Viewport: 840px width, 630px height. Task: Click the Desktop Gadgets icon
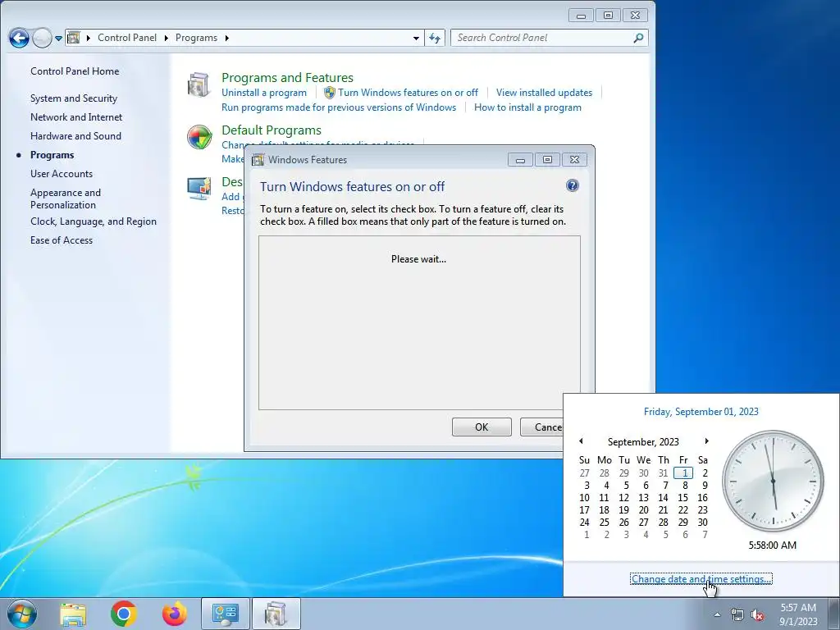199,189
